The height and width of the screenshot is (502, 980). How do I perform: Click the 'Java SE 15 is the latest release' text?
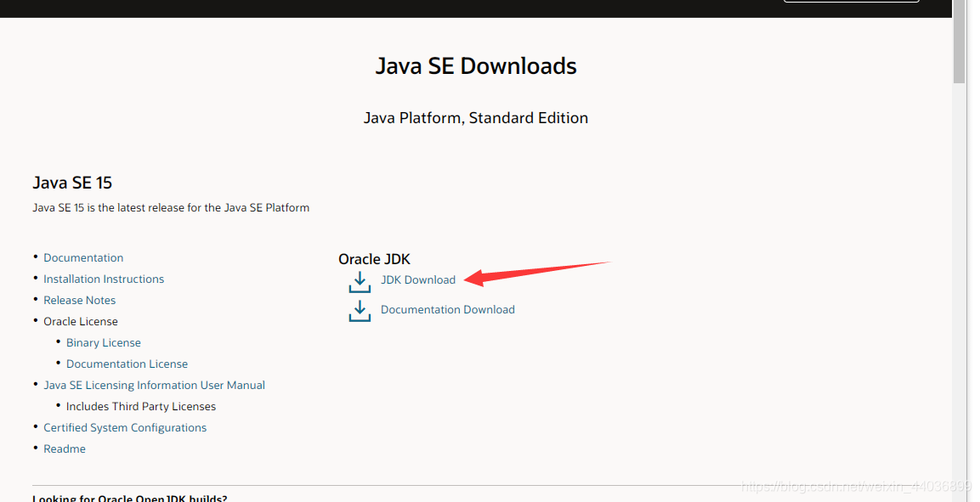(x=171, y=208)
